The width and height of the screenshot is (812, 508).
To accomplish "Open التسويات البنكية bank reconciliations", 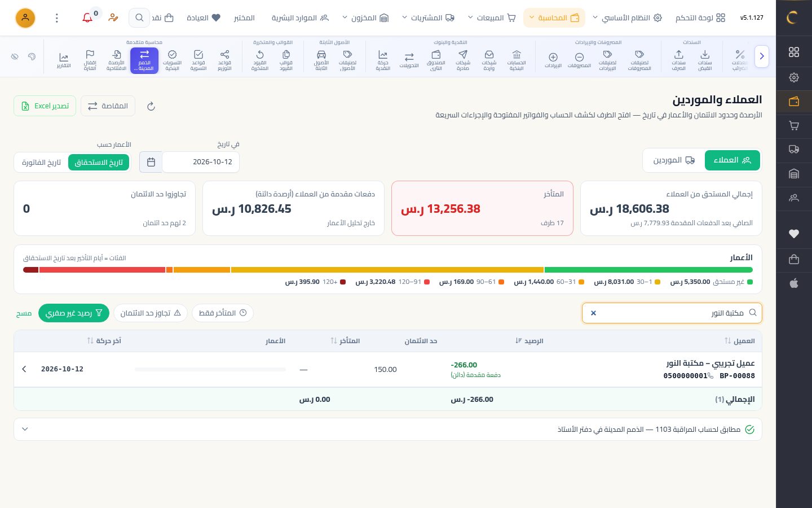I will (172, 60).
